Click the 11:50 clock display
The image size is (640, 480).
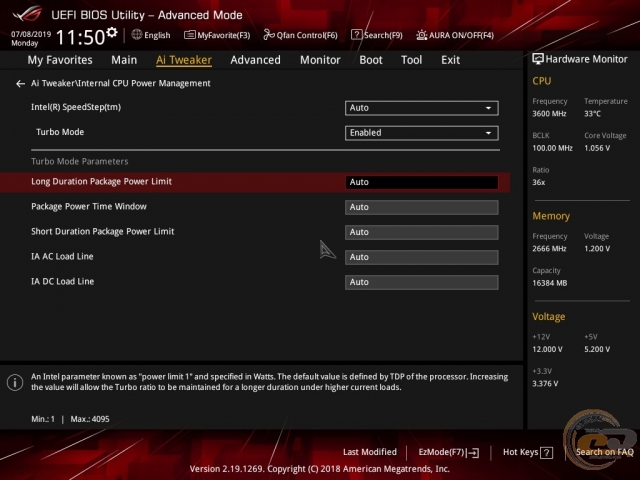80,38
